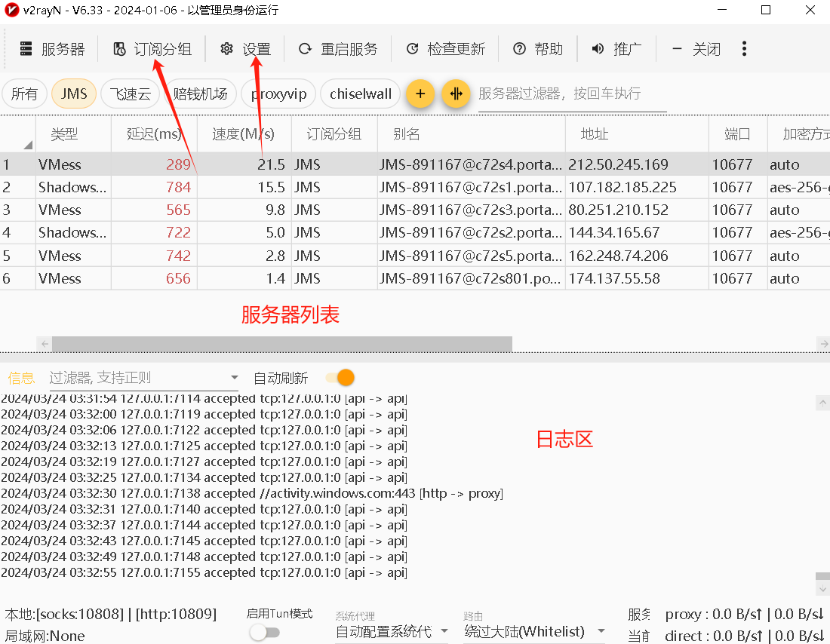
Task: Sort by the 订阅分组 column header
Action: click(334, 134)
